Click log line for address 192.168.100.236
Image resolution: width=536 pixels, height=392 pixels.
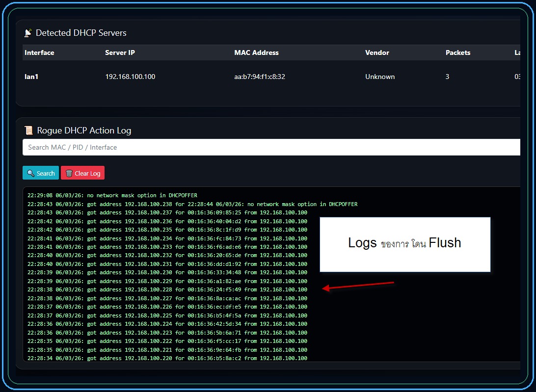(x=167, y=221)
